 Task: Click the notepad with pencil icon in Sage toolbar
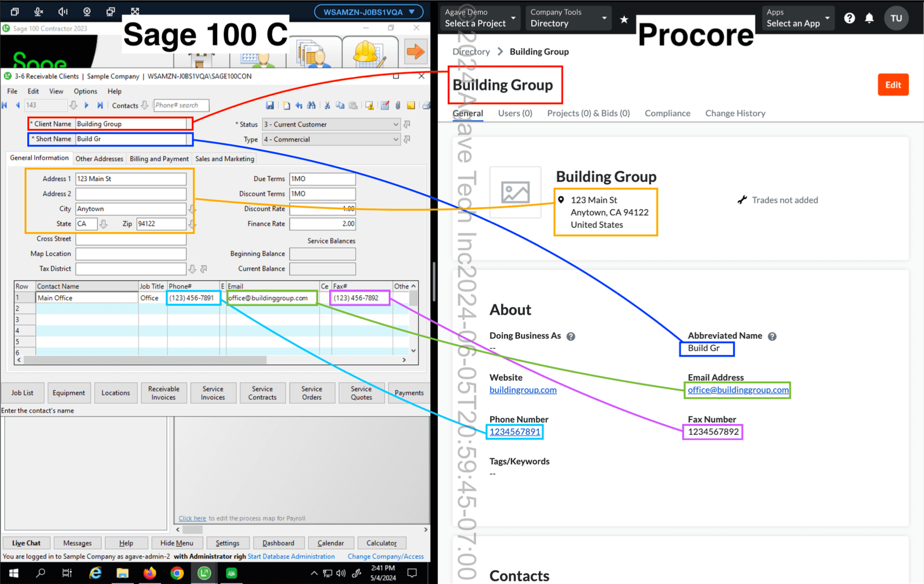coord(385,105)
